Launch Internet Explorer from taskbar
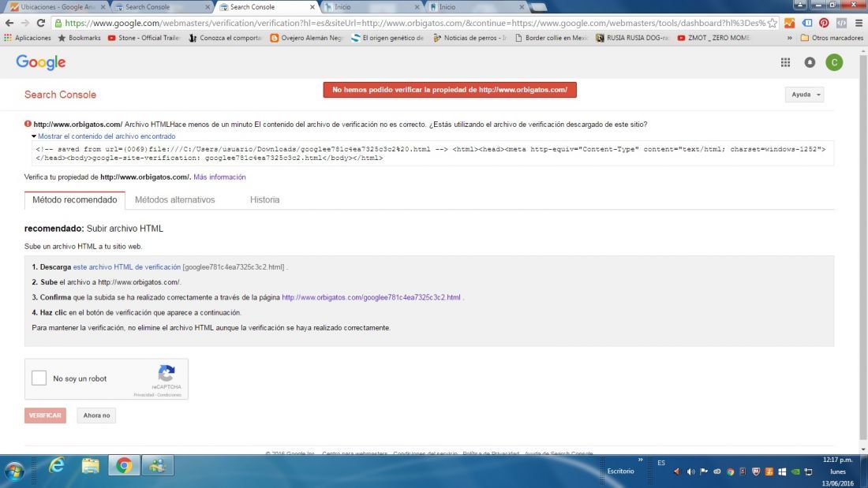This screenshot has width=868, height=488. 57,466
